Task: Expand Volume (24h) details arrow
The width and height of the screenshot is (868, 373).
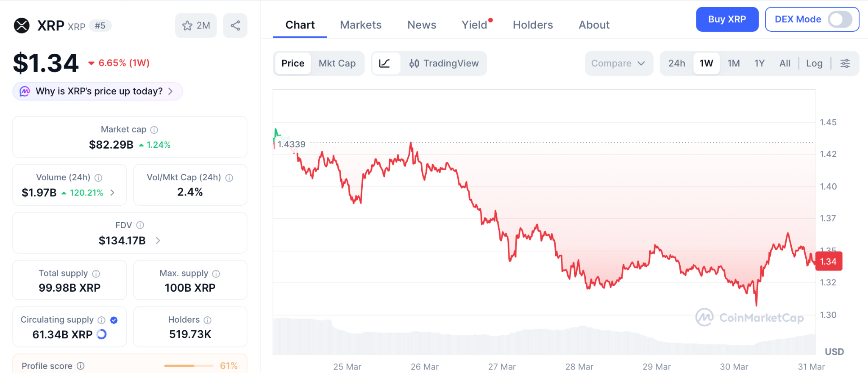Action: (112, 193)
